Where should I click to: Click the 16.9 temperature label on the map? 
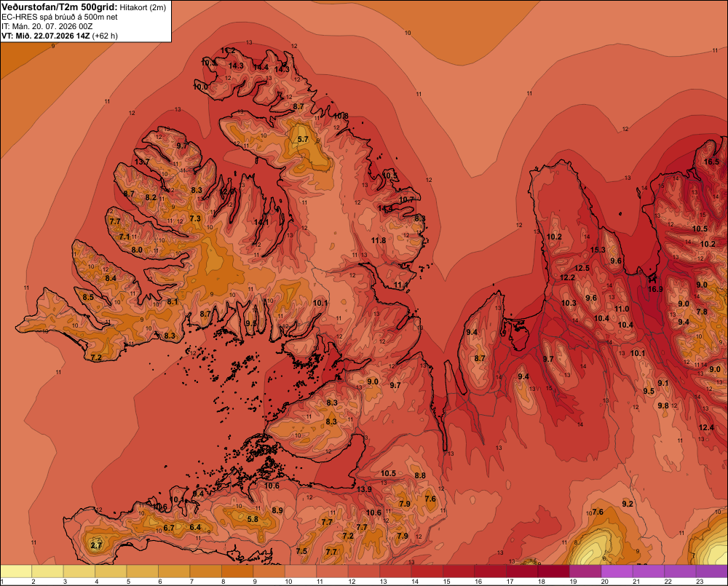[655, 289]
